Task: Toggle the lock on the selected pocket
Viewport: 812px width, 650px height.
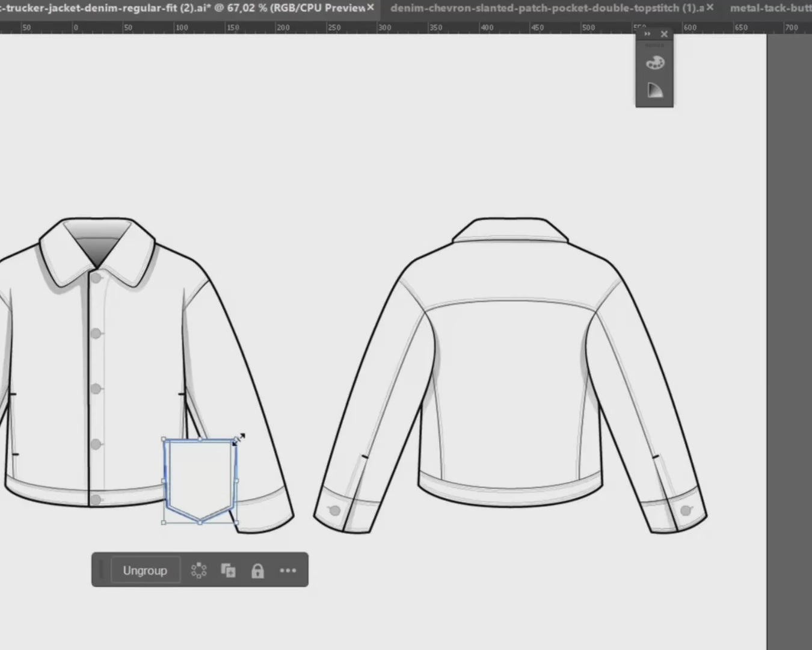Action: coord(258,570)
